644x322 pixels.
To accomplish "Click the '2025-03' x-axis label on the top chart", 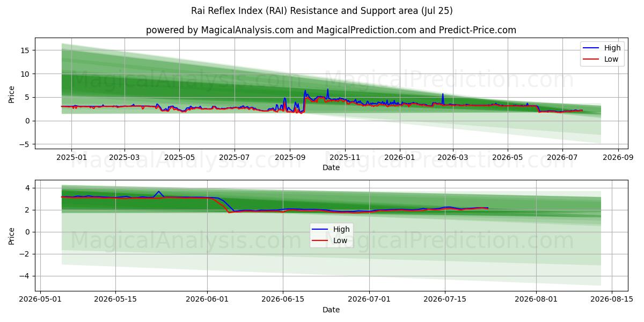I will [125, 157].
